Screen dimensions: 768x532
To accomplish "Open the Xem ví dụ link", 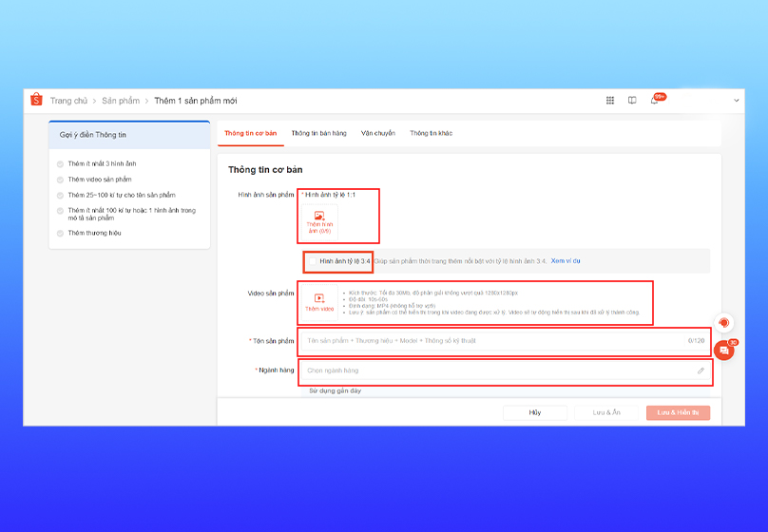I will [x=566, y=260].
